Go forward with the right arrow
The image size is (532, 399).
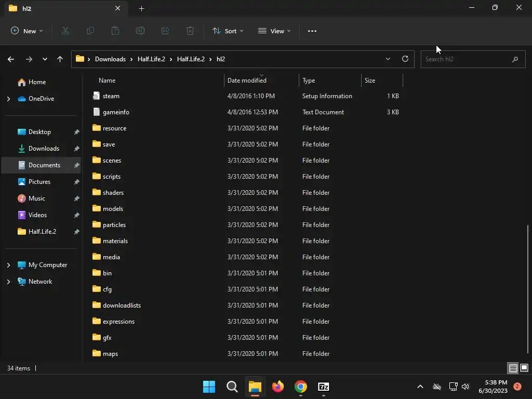29,59
